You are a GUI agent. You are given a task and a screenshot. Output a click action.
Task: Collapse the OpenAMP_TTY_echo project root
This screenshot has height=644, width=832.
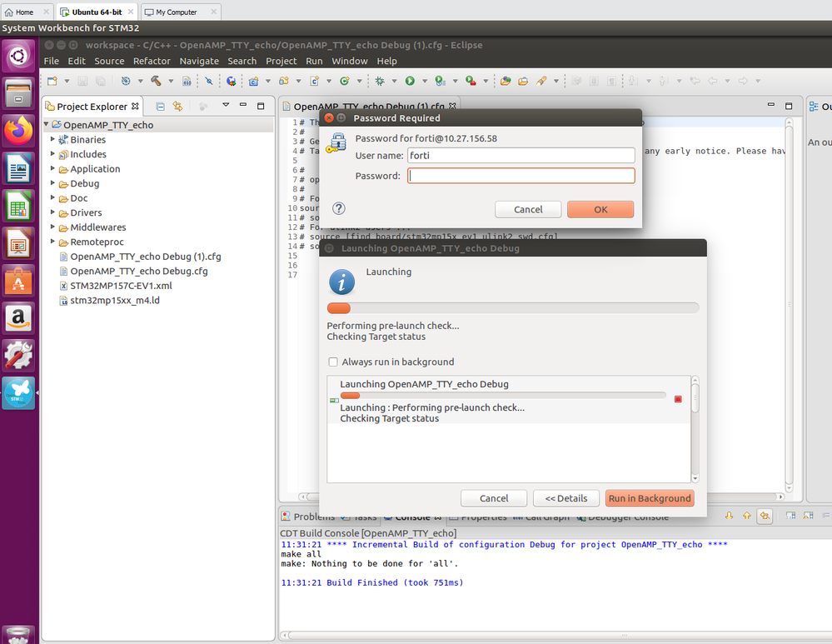tap(46, 124)
